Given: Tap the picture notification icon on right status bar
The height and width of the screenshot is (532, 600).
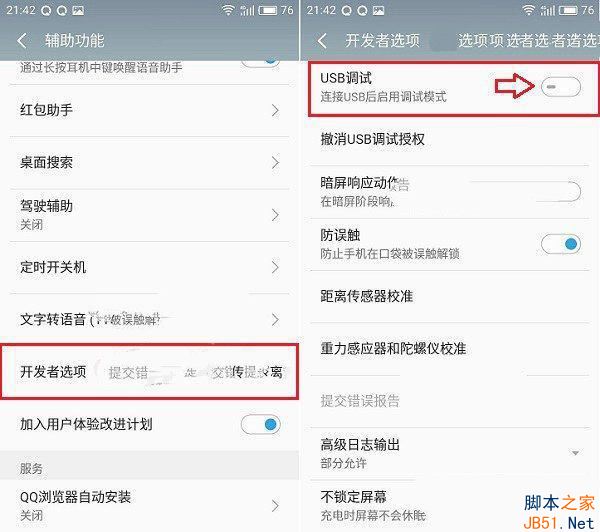Looking at the screenshot, I should tap(378, 11).
